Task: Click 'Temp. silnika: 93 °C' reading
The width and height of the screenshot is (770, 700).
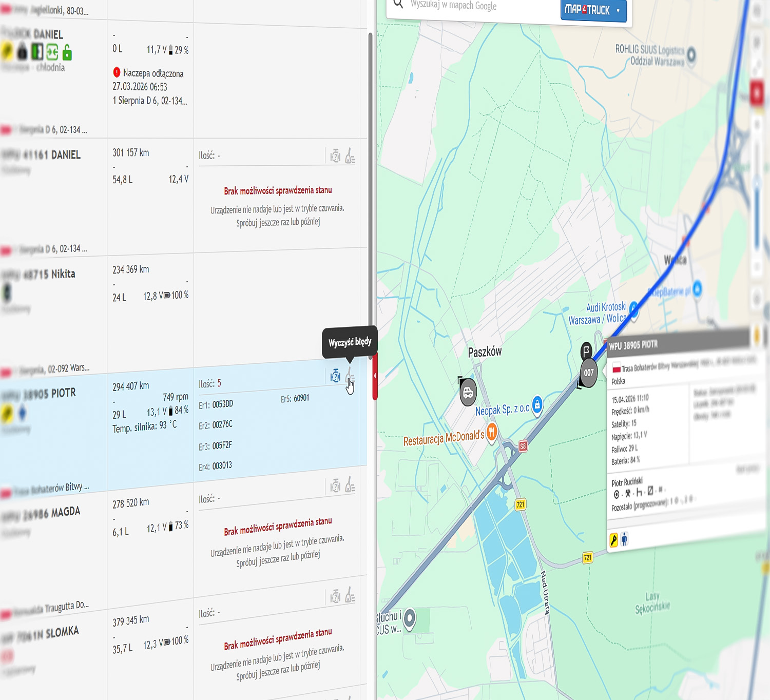Action: 145,426
